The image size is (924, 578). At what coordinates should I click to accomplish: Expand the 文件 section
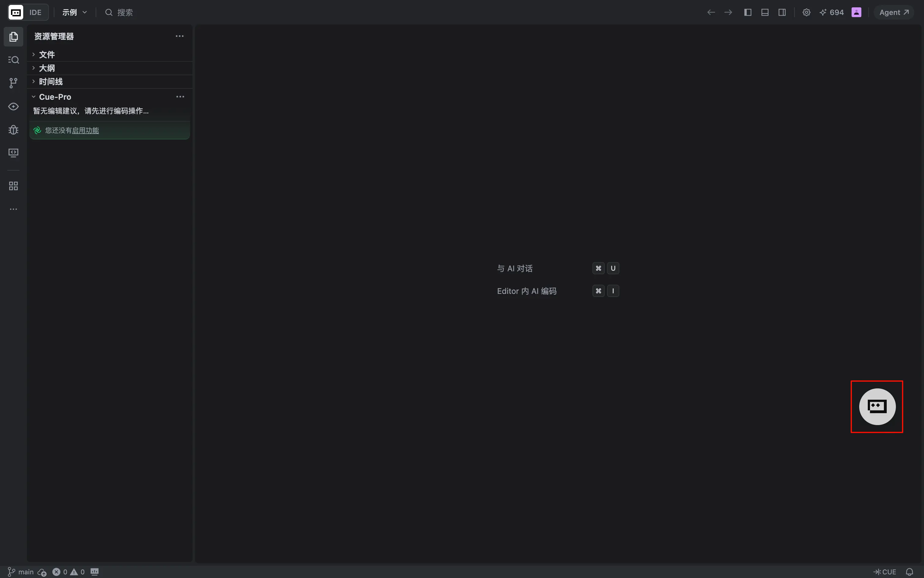click(110, 55)
